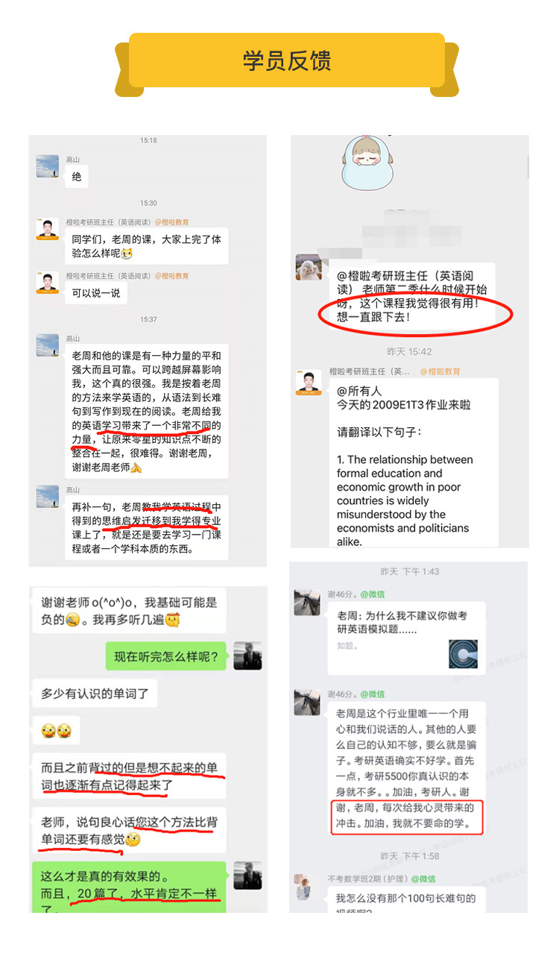Tap 谢46分's avatar next to the shared article card
The height and width of the screenshot is (980, 559).
[x=307, y=602]
